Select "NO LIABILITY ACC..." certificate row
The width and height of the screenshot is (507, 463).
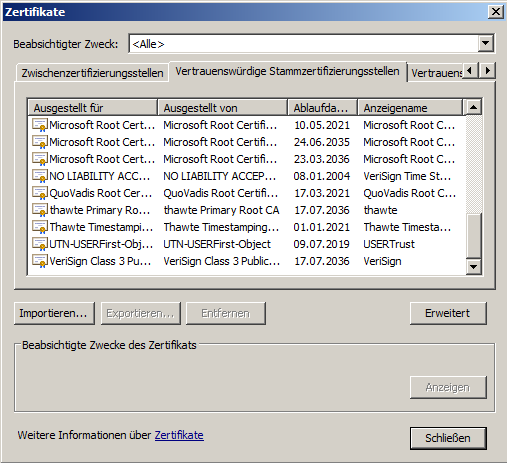247,176
